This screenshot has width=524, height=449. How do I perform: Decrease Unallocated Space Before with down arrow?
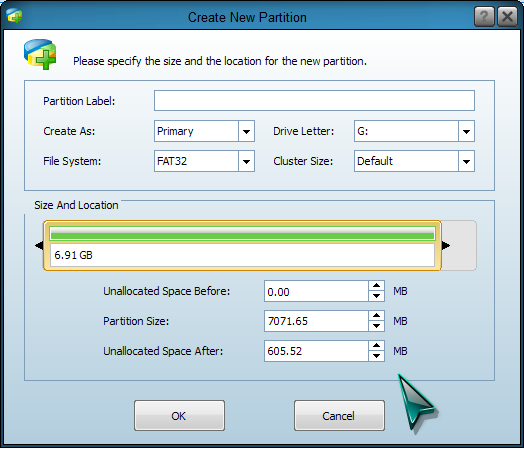tap(377, 296)
